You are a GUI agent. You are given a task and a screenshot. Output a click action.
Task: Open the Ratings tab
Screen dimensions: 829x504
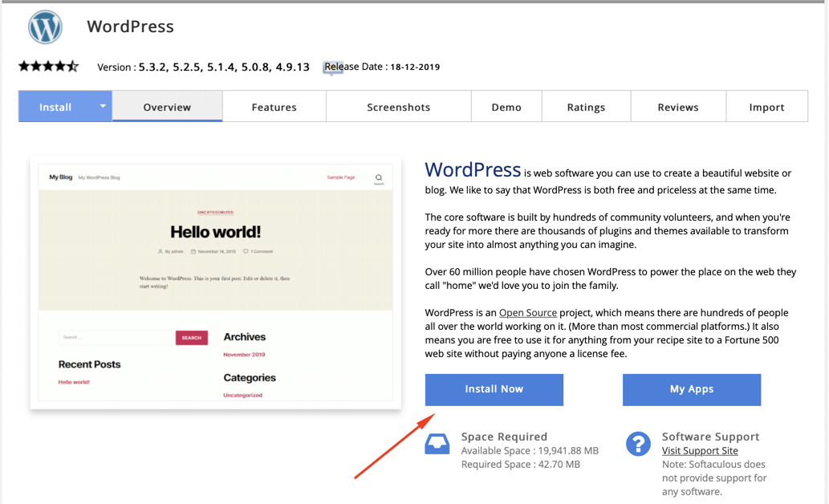(586, 107)
